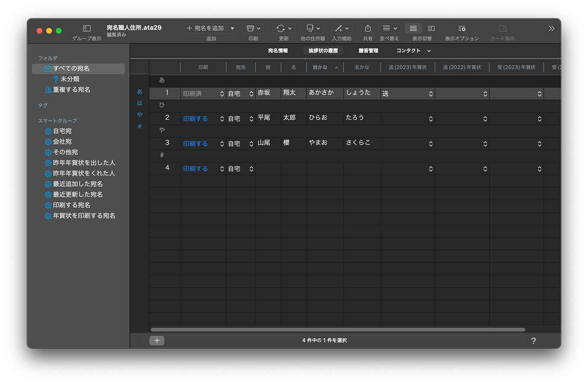
Task: Open 最近更新した宛名 smart group
Action: coord(74,195)
